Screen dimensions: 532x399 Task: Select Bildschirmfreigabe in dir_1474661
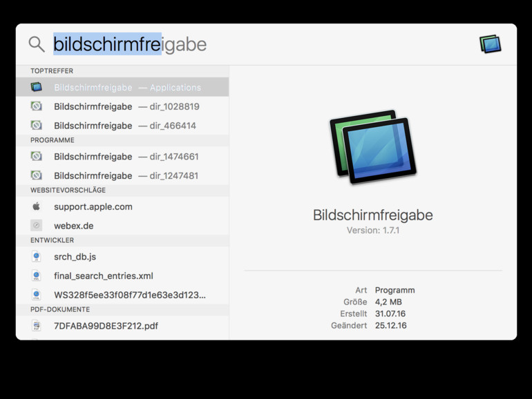click(122, 156)
